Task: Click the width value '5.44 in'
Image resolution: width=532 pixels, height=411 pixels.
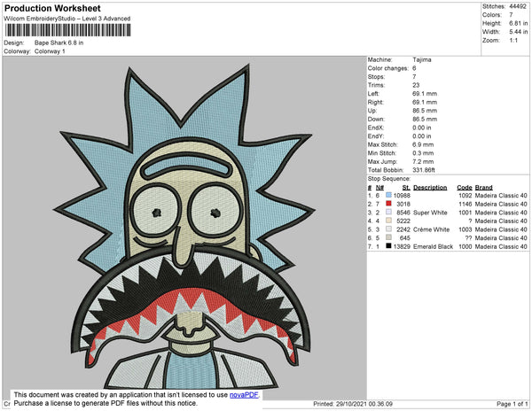Action: click(x=519, y=32)
